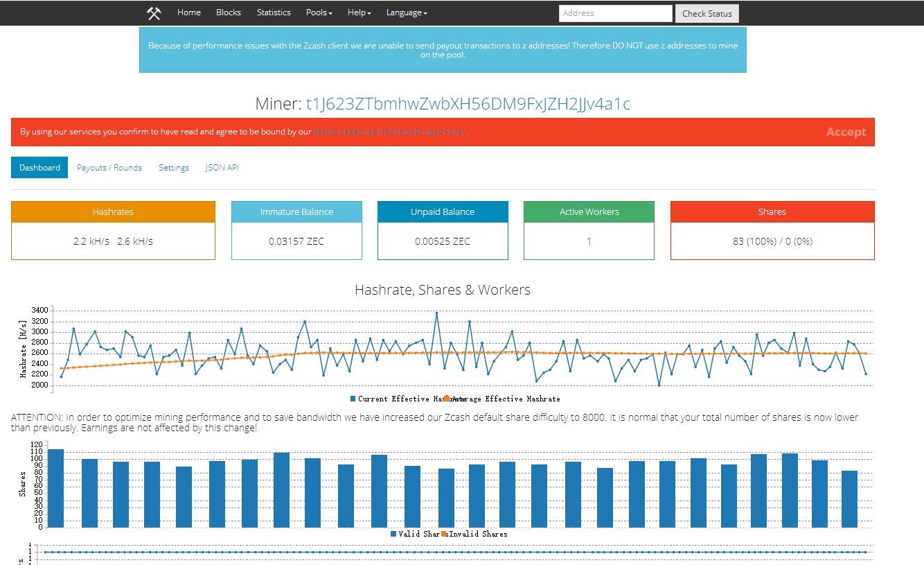The height and width of the screenshot is (565, 924).
Task: Open the Language selector dropdown
Action: pos(406,12)
